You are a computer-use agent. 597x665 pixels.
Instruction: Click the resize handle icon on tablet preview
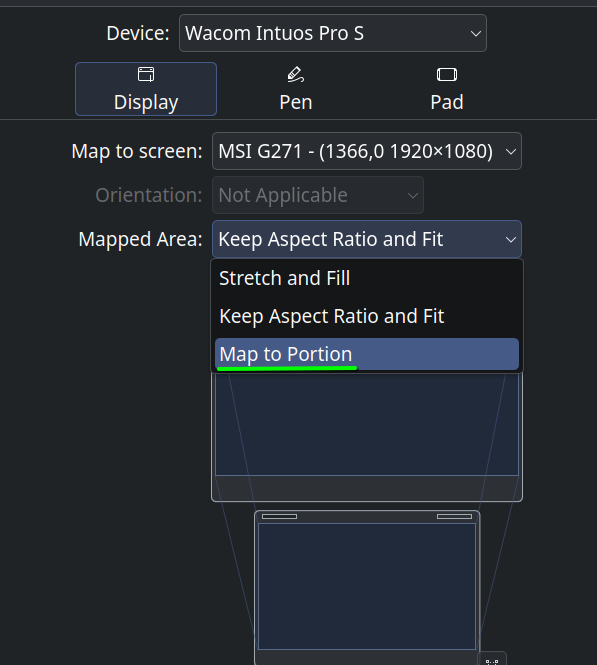(492, 660)
